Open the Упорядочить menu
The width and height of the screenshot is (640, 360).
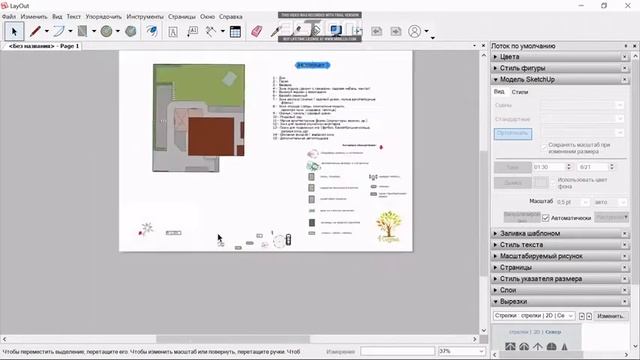[104, 17]
